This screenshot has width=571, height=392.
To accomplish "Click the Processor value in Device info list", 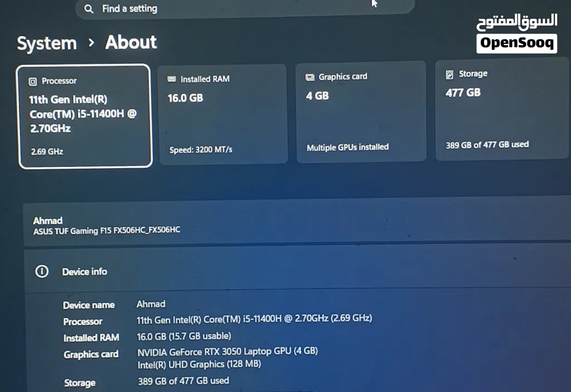I will point(254,319).
